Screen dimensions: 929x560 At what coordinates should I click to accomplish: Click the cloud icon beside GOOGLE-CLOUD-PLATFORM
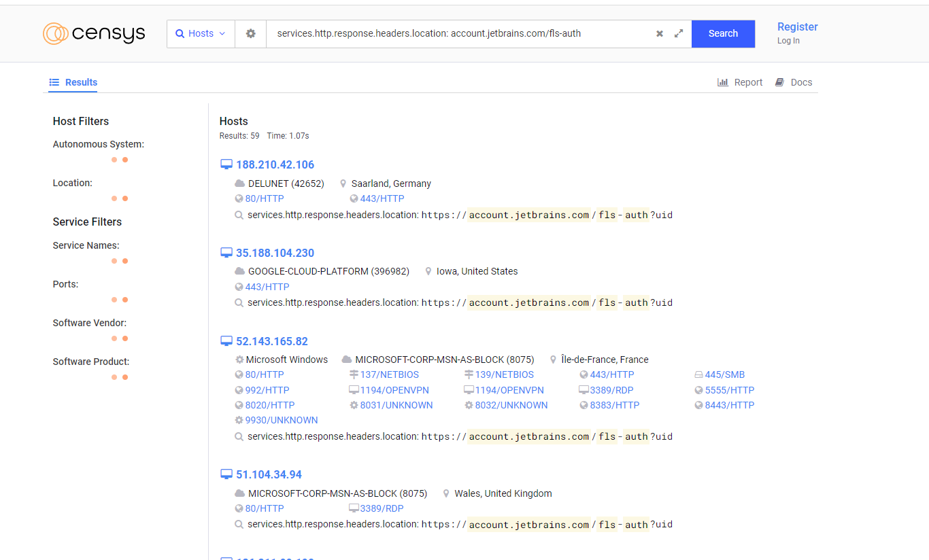click(x=239, y=271)
